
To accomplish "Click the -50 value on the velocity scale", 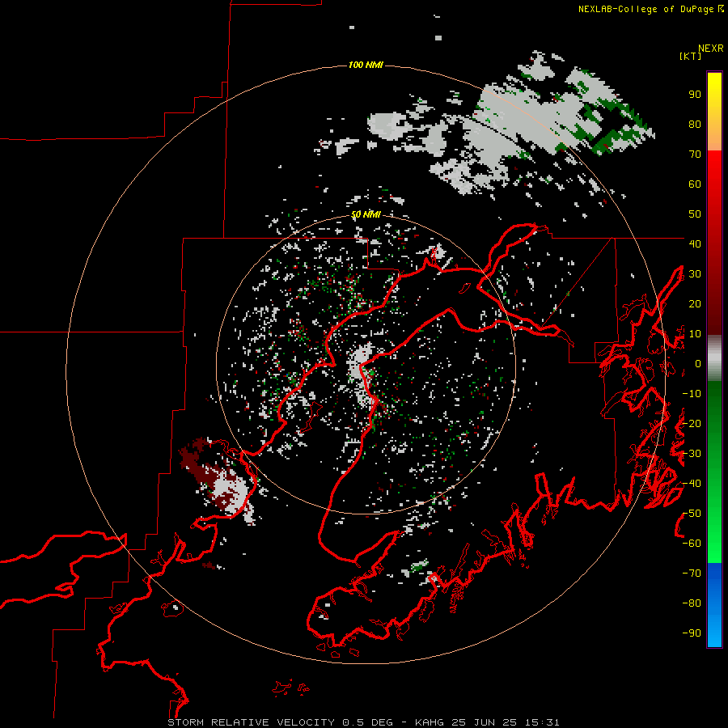I will (x=692, y=514).
